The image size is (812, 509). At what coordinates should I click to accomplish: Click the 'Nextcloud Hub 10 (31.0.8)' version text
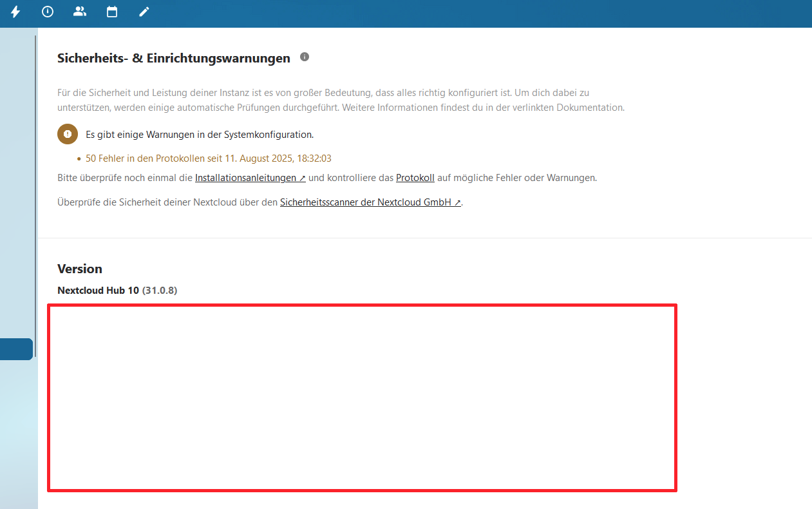tap(117, 291)
